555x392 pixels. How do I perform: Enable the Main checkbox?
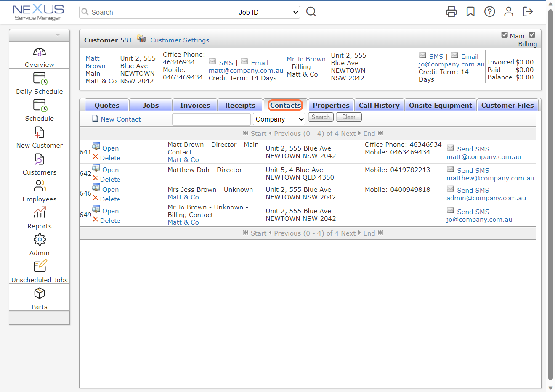click(x=505, y=35)
